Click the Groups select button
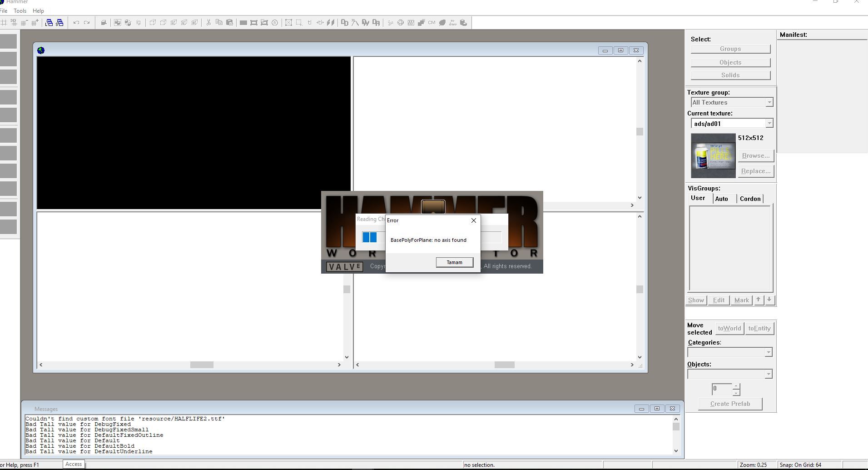Viewport: 868px width, 470px height. tap(730, 49)
